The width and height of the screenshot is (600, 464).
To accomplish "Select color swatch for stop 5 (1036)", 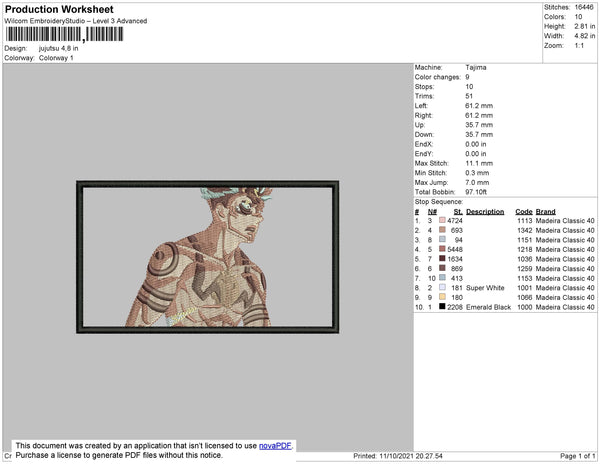I will [x=442, y=259].
